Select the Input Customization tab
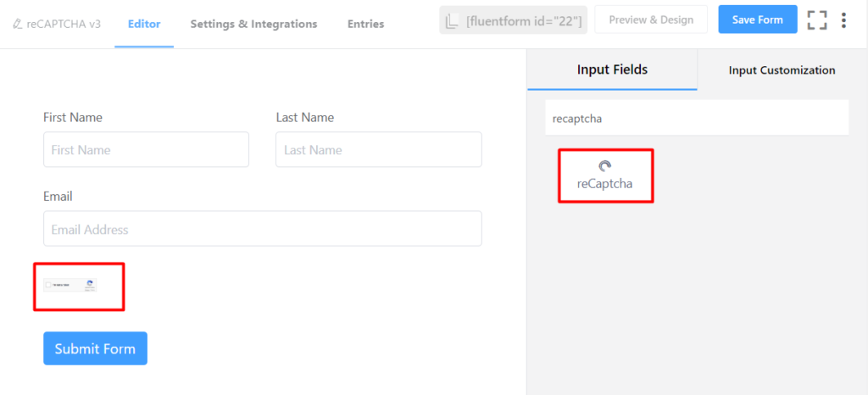This screenshot has height=395, width=868. coord(782,70)
